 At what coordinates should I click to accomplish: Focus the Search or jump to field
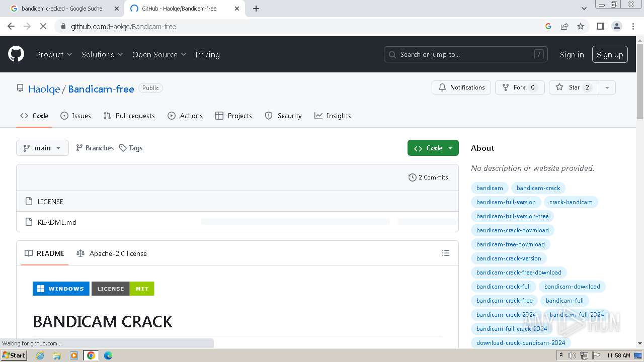[466, 54]
